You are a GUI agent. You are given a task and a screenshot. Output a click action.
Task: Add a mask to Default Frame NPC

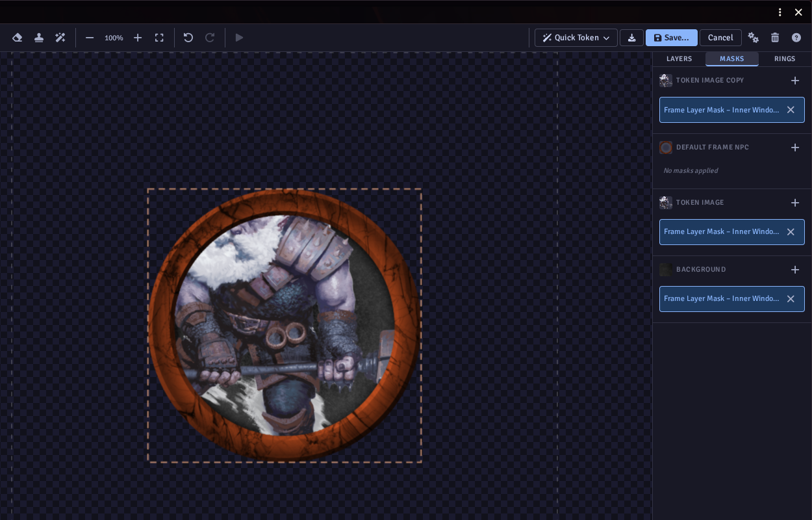[x=795, y=148]
